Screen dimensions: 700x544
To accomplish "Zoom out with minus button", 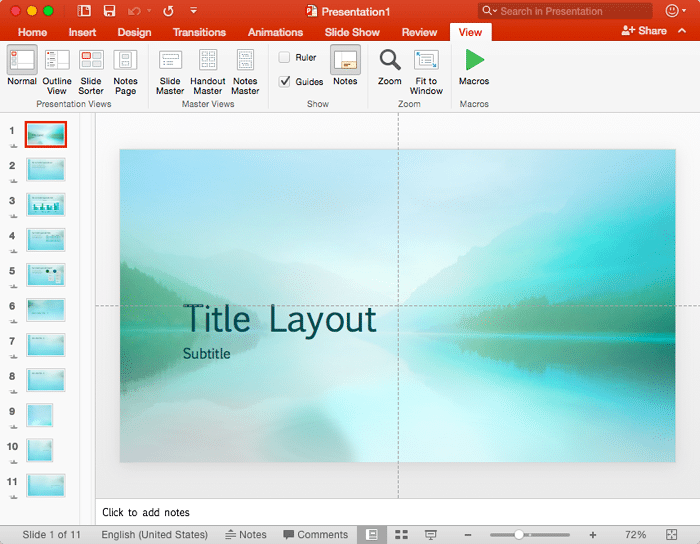I will [468, 535].
